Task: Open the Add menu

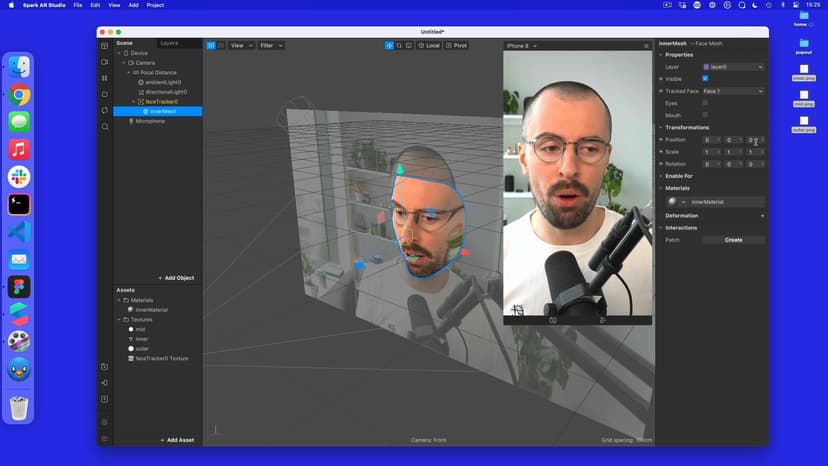Action: (134, 5)
